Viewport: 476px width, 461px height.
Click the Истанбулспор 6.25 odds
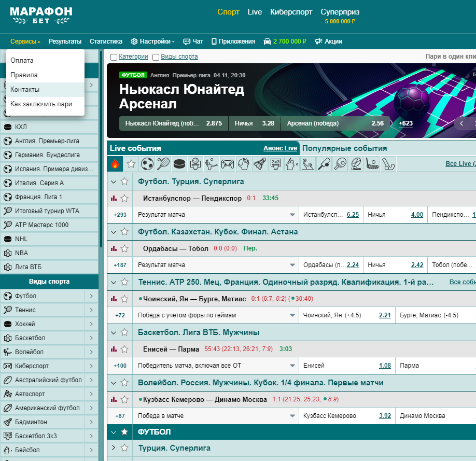coord(353,215)
